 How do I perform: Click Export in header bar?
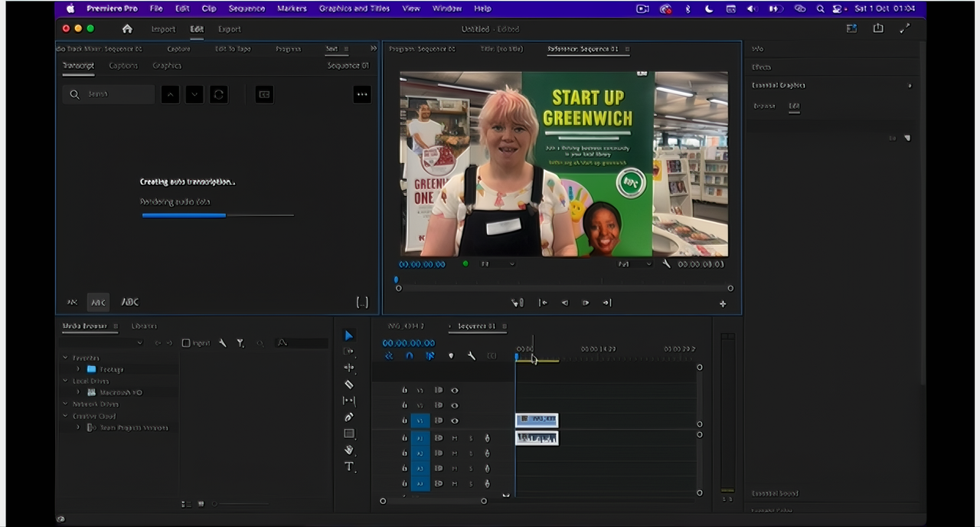point(229,29)
